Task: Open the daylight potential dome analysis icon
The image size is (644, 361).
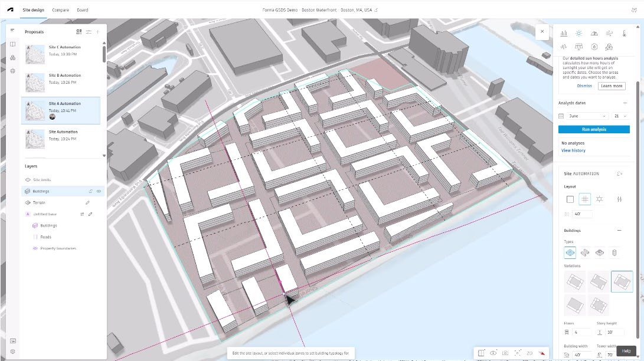Action: point(594,33)
